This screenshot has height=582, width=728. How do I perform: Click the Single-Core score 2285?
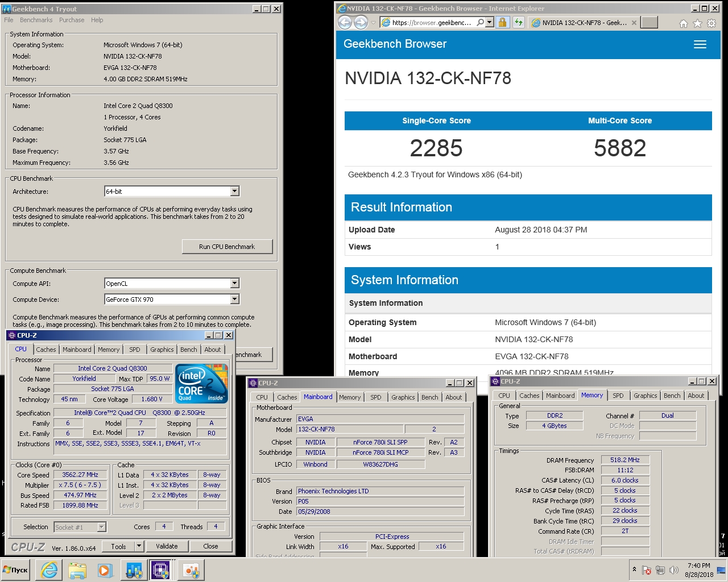tap(436, 148)
